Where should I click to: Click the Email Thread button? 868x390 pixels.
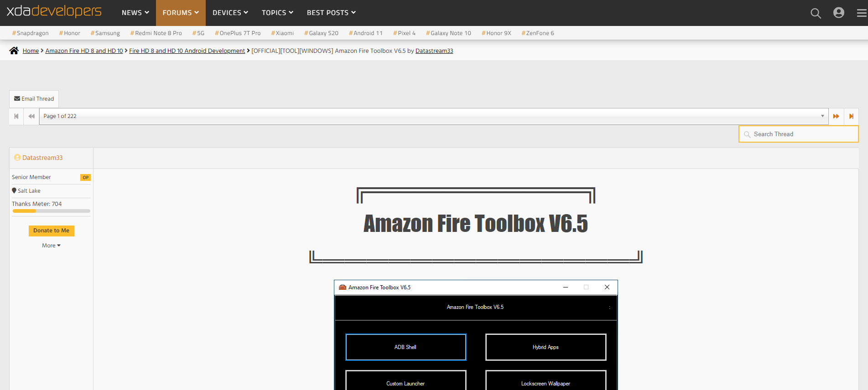tap(34, 99)
